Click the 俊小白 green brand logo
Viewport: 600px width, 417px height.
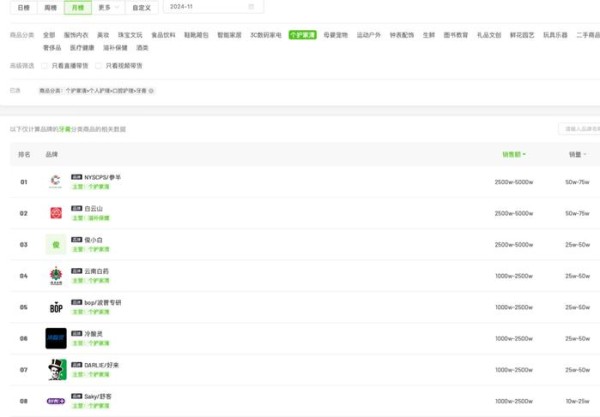pyautogui.click(x=56, y=244)
